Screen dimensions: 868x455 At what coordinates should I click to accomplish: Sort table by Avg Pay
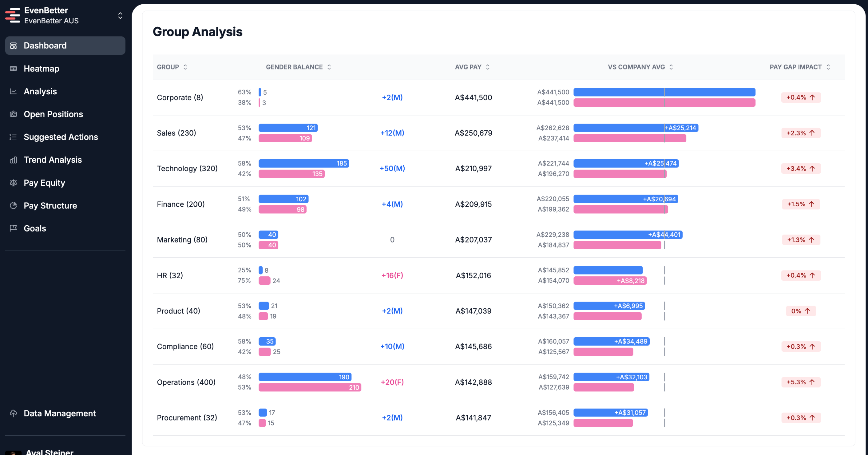coord(472,67)
